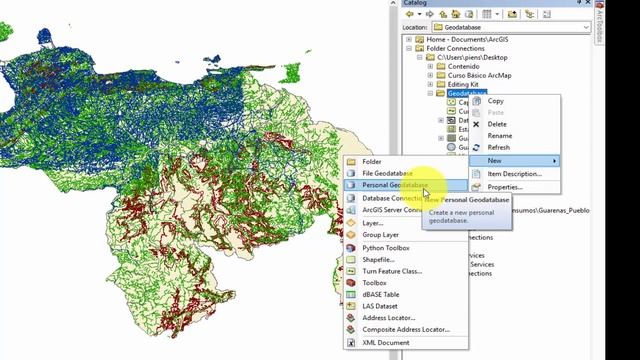Expand the Editing Kit folder
Viewport: 640px width, 360px height.
[x=430, y=84]
